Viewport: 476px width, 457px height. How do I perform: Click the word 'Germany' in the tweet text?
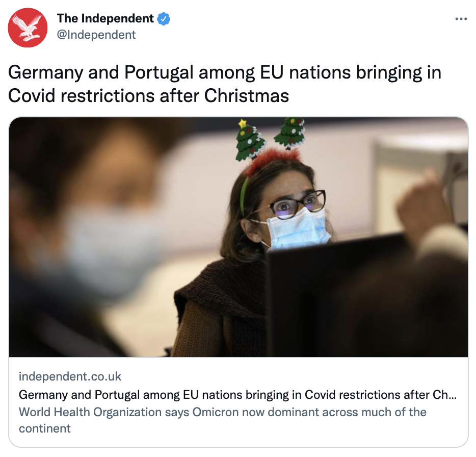point(45,73)
